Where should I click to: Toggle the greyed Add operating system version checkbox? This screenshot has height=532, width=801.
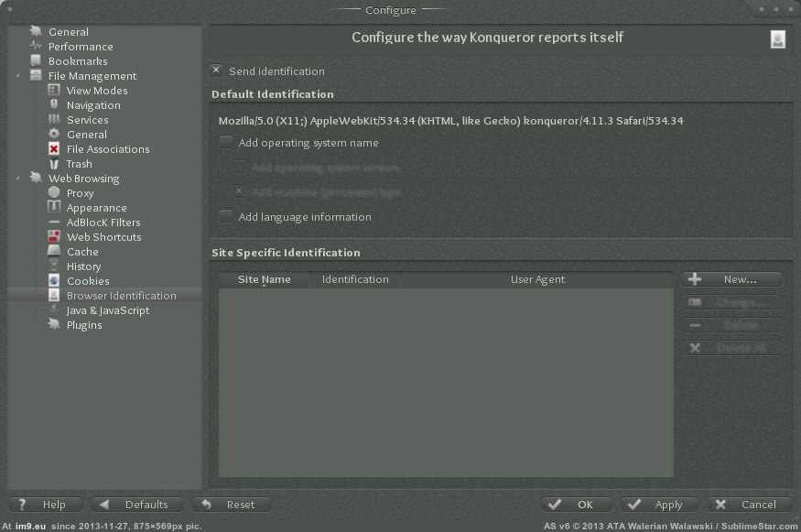tap(239, 167)
